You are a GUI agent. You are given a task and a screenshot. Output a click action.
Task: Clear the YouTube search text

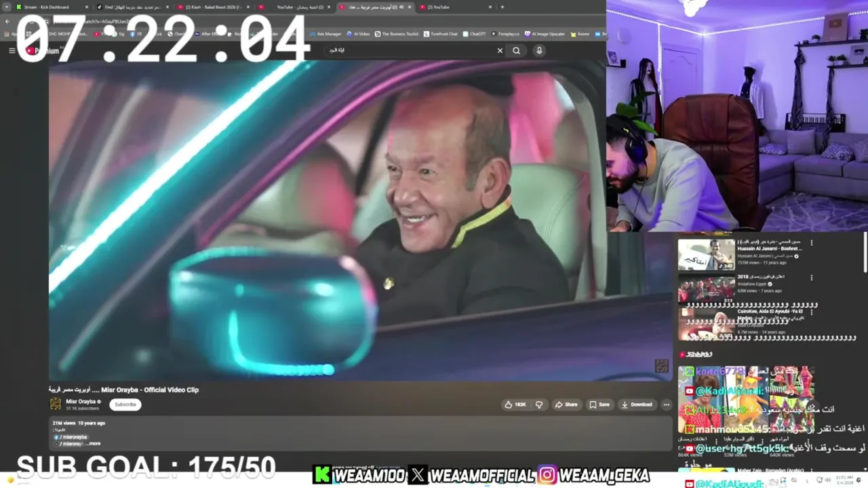click(x=500, y=50)
